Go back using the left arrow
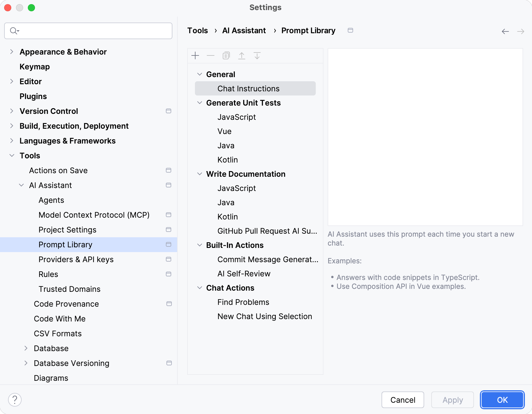This screenshot has height=414, width=532. (x=505, y=31)
